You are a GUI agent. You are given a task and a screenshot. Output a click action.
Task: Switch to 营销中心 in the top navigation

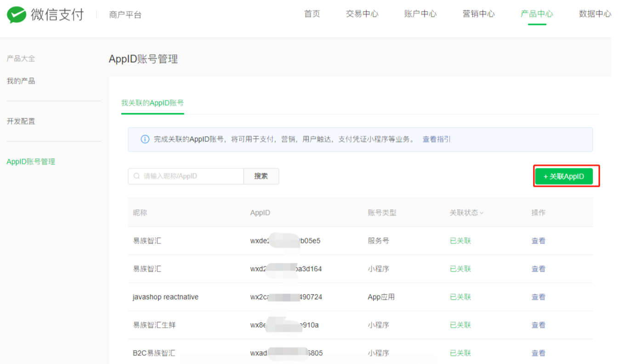pyautogui.click(x=479, y=14)
